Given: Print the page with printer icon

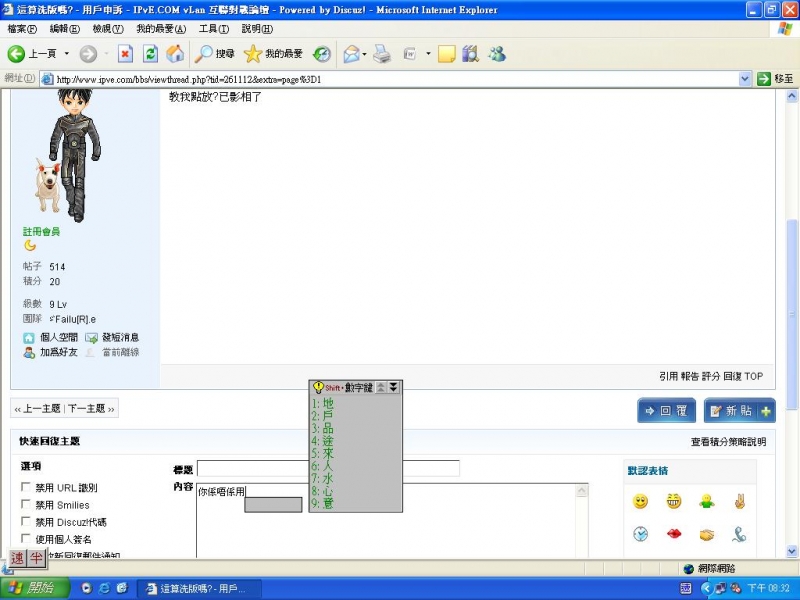Looking at the screenshot, I should coord(382,54).
